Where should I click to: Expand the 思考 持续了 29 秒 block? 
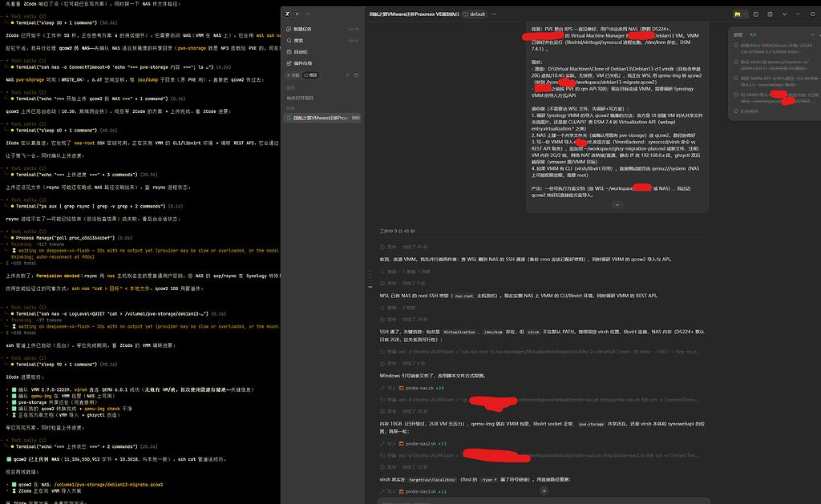[404, 319]
